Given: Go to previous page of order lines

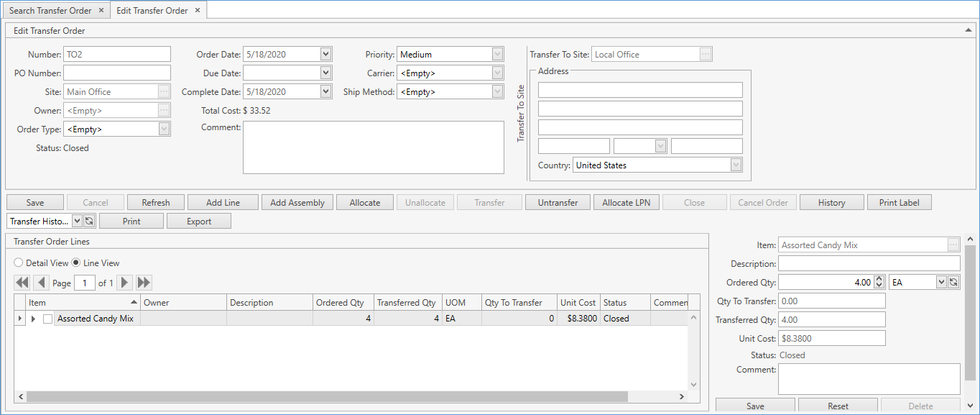Looking at the screenshot, I should [x=41, y=283].
